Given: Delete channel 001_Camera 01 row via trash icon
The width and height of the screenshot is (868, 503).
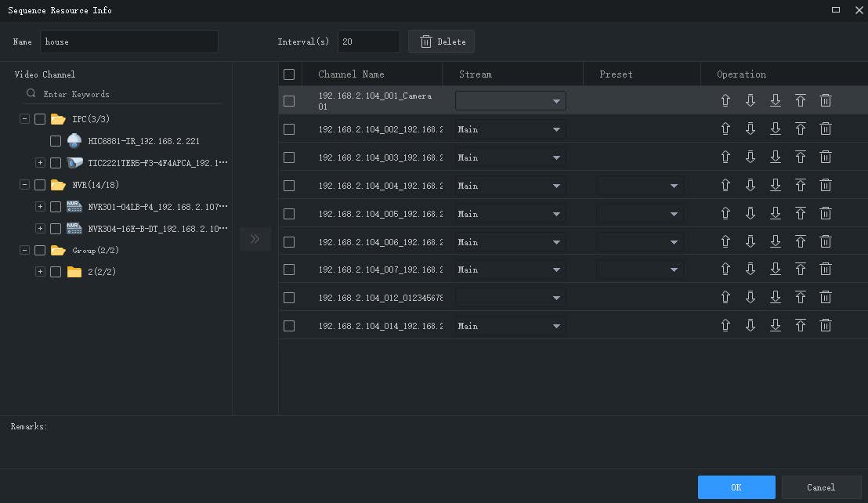Looking at the screenshot, I should [x=826, y=100].
